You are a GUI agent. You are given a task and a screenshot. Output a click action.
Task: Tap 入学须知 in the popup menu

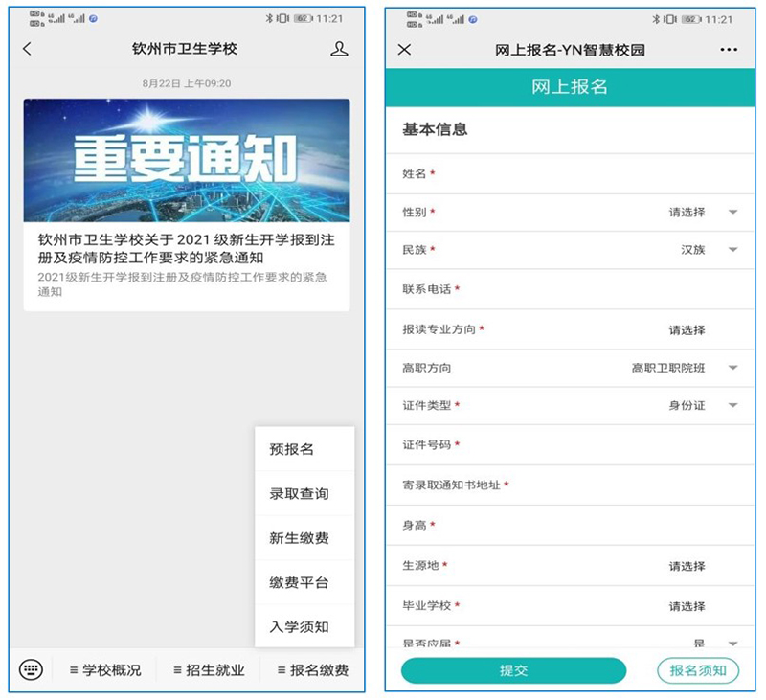(299, 626)
